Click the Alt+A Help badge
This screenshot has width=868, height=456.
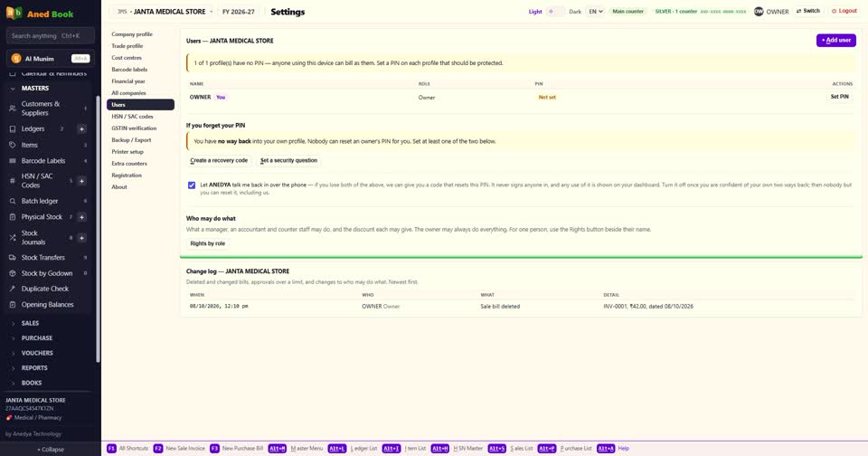606,448
